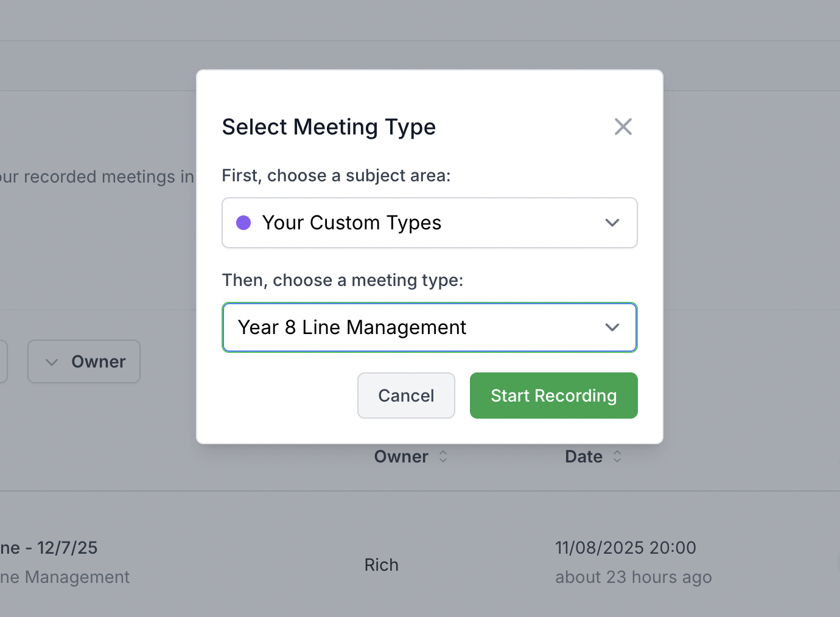Click the 'about 23 hours ago' text
840x617 pixels.
point(633,577)
